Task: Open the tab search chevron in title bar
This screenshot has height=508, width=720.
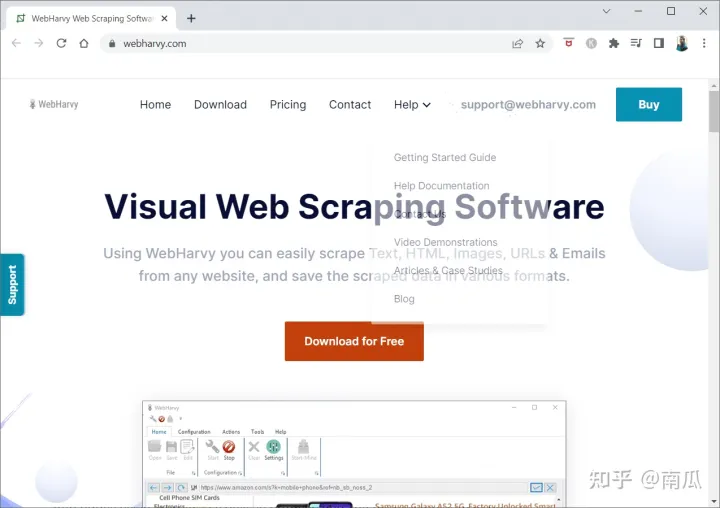Action: pyautogui.click(x=606, y=11)
